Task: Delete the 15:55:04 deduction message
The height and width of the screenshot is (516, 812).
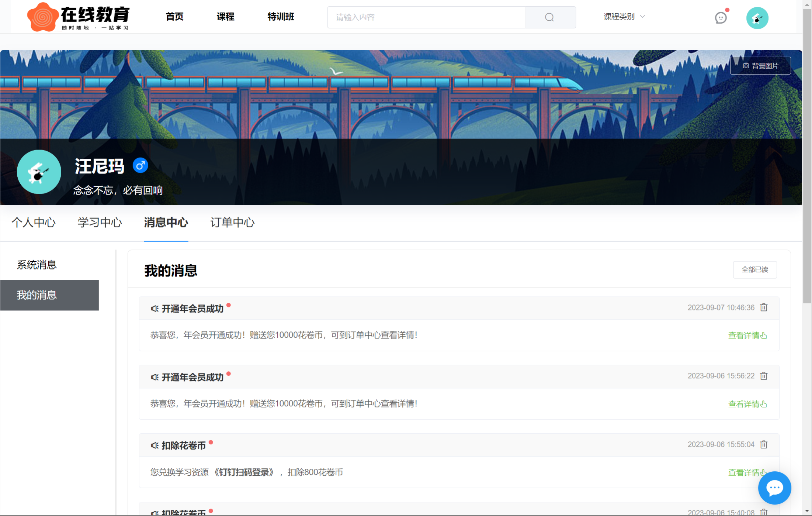Action: (764, 444)
